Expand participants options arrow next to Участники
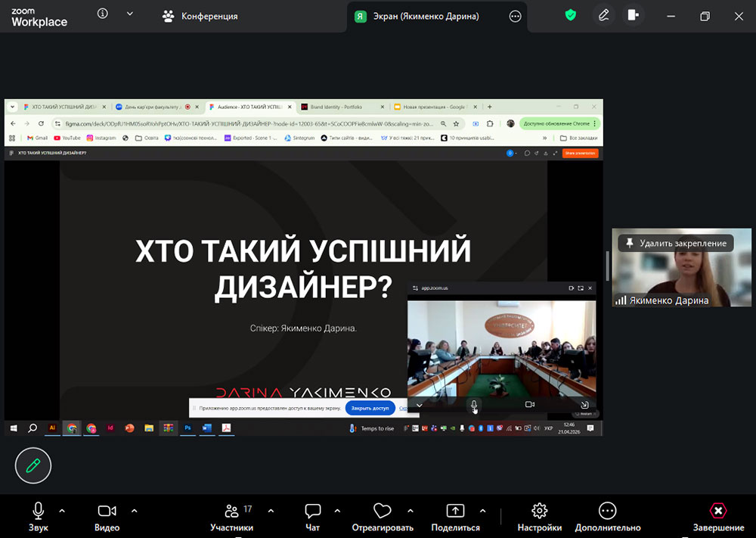 271,510
